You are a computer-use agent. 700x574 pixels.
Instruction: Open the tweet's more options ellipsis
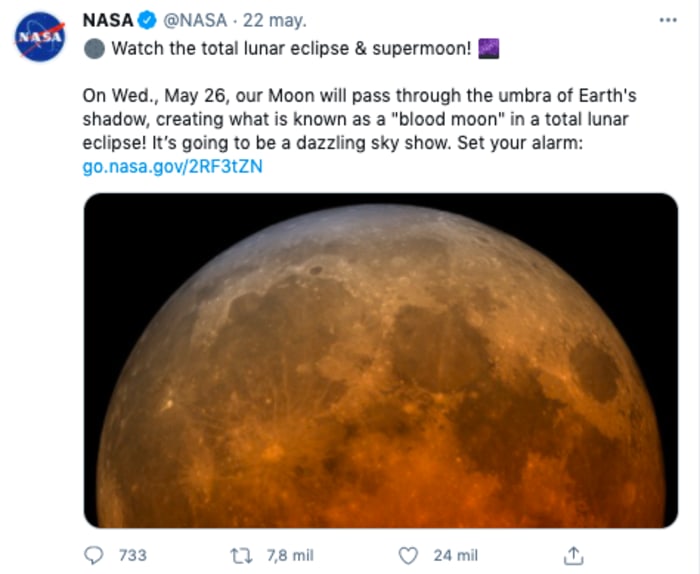click(x=667, y=19)
